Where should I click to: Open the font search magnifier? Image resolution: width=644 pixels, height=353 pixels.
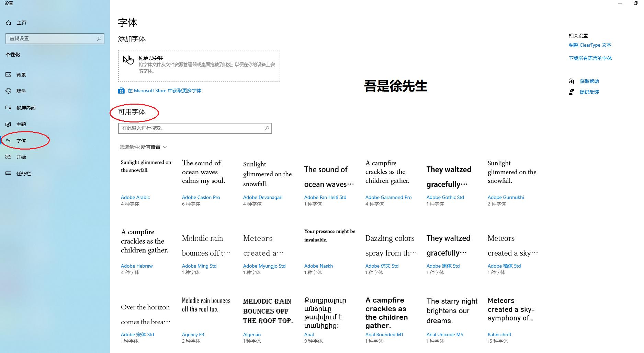[x=267, y=128]
